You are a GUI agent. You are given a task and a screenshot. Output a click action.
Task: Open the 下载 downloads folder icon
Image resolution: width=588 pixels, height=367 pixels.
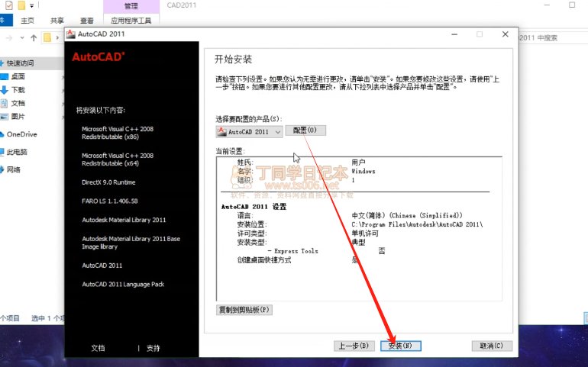(x=5, y=90)
